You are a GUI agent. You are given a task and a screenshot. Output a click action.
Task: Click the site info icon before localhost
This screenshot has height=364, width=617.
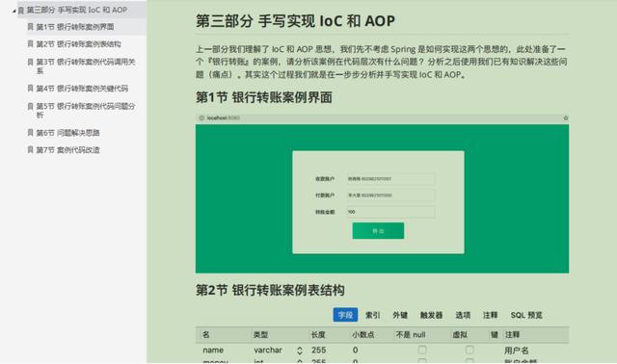pos(201,117)
